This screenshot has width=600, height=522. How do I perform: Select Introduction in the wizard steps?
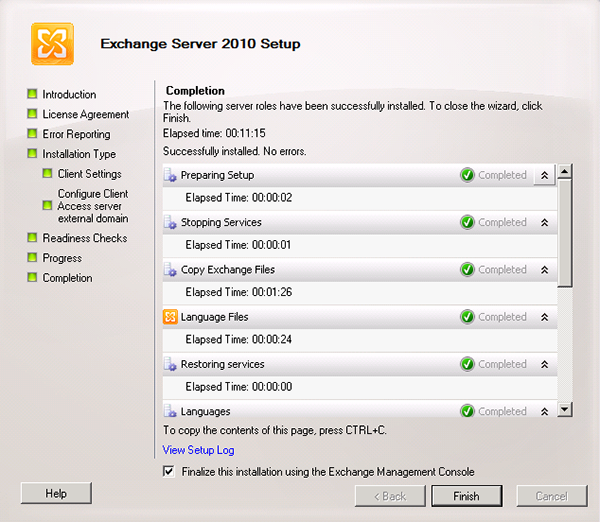[x=69, y=94]
